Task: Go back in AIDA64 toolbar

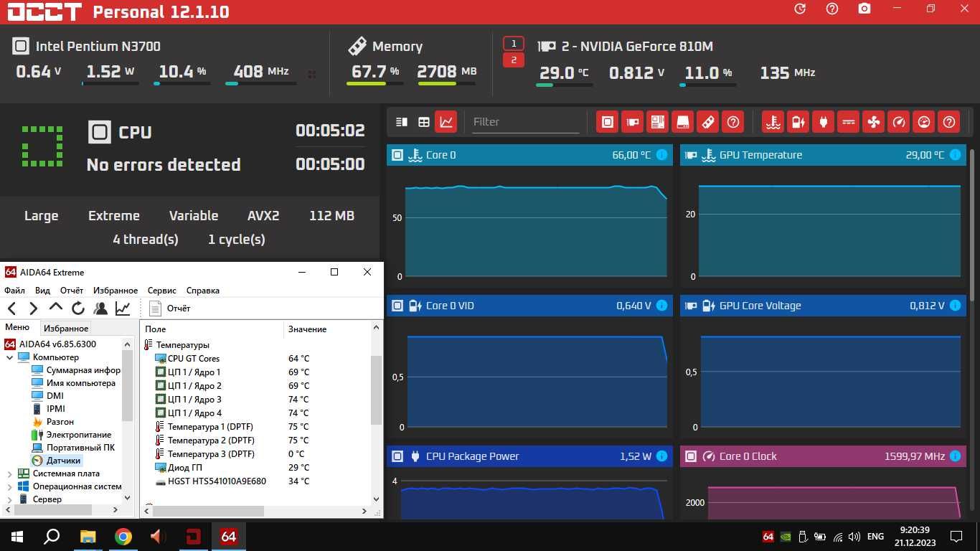Action: [x=12, y=309]
